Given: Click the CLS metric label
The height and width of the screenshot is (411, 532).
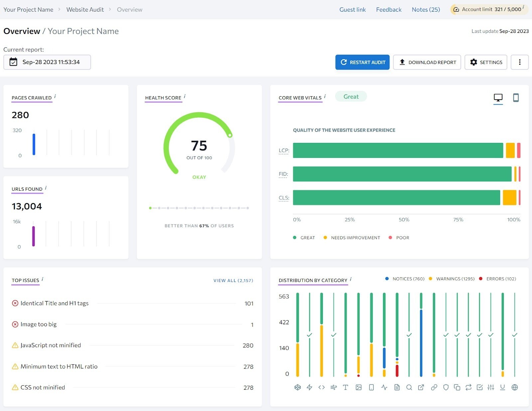Looking at the screenshot, I should (x=284, y=198).
